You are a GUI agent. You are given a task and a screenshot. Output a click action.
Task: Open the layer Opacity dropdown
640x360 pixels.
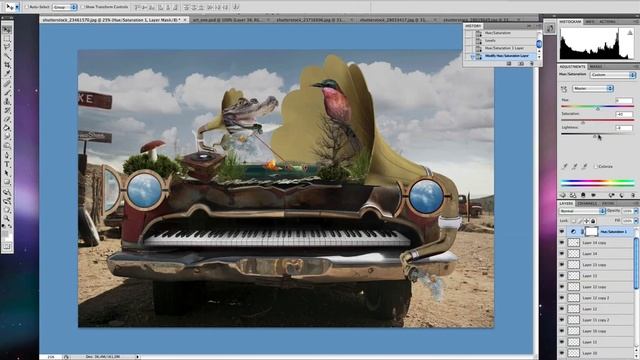tap(636, 211)
